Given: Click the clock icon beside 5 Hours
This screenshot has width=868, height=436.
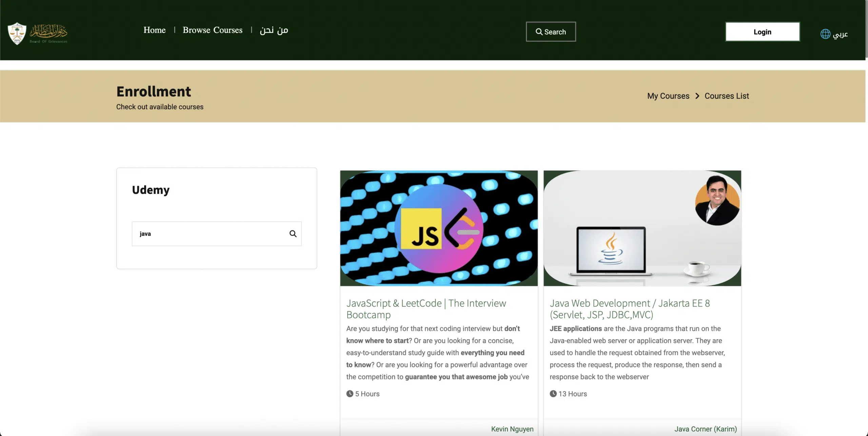Looking at the screenshot, I should pyautogui.click(x=350, y=394).
